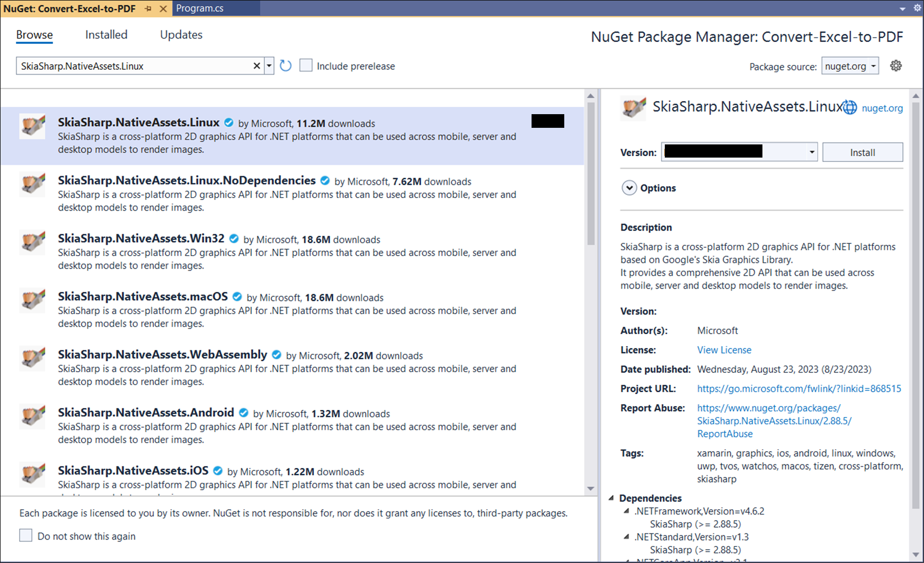Collapse the Dependencies section
The width and height of the screenshot is (924, 563).
coord(611,498)
